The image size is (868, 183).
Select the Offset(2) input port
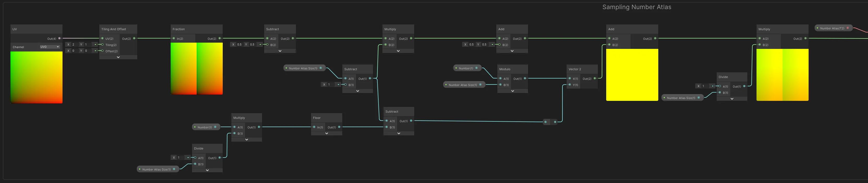pos(102,51)
